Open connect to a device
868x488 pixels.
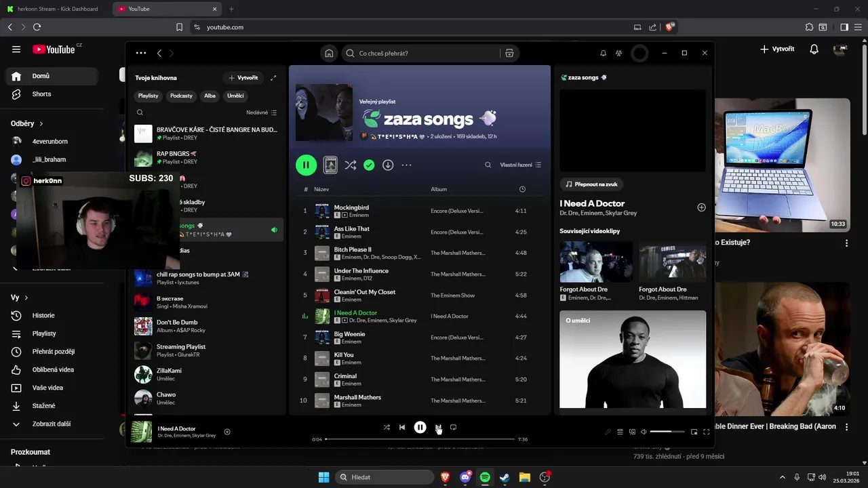tap(632, 432)
